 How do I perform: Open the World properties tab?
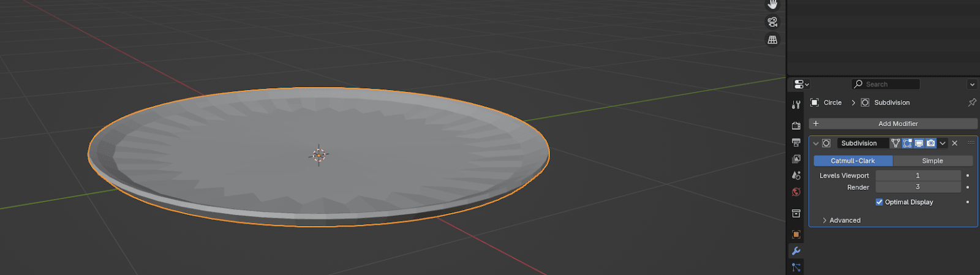796,192
